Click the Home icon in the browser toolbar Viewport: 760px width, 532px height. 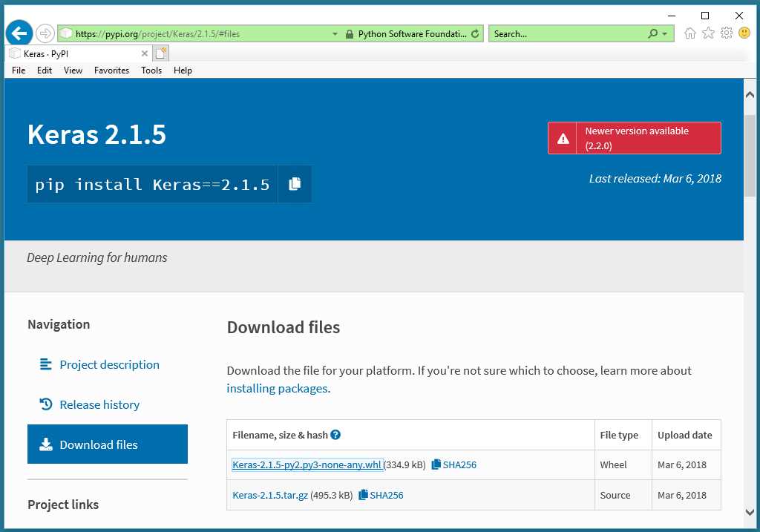coord(689,33)
